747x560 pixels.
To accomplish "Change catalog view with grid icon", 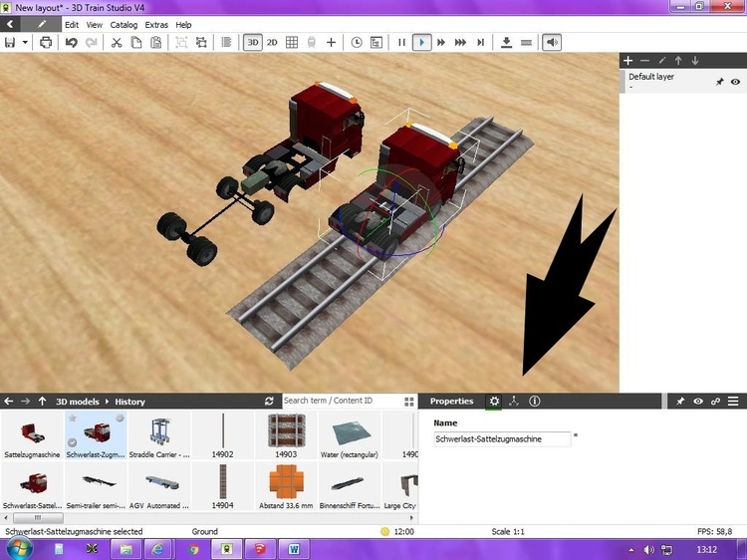I will click(408, 402).
